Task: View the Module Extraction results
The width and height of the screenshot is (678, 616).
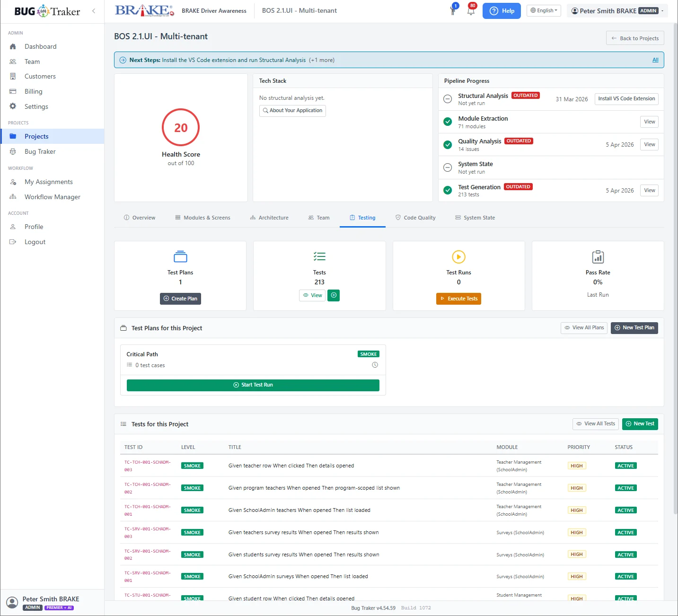Action: [649, 122]
